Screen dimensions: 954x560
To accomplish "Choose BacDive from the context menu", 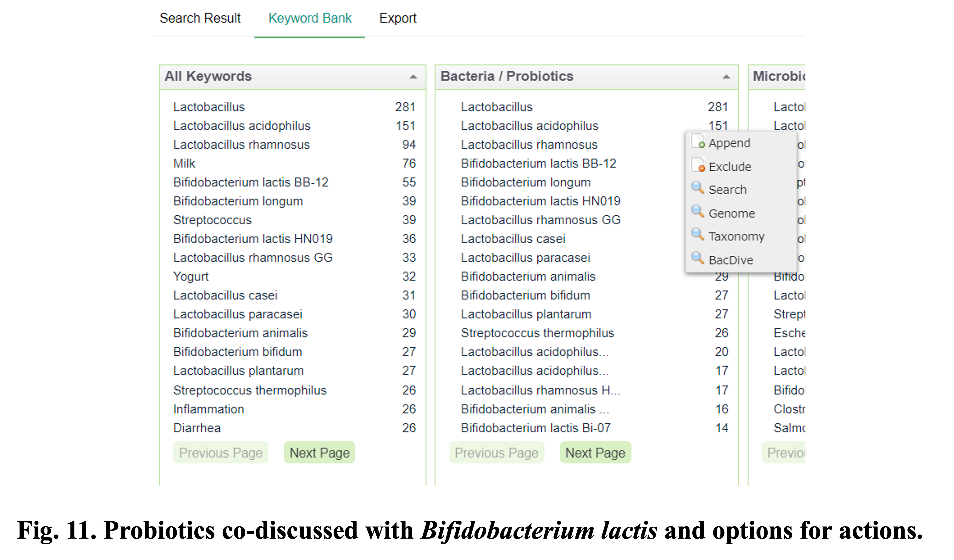I will point(731,260).
